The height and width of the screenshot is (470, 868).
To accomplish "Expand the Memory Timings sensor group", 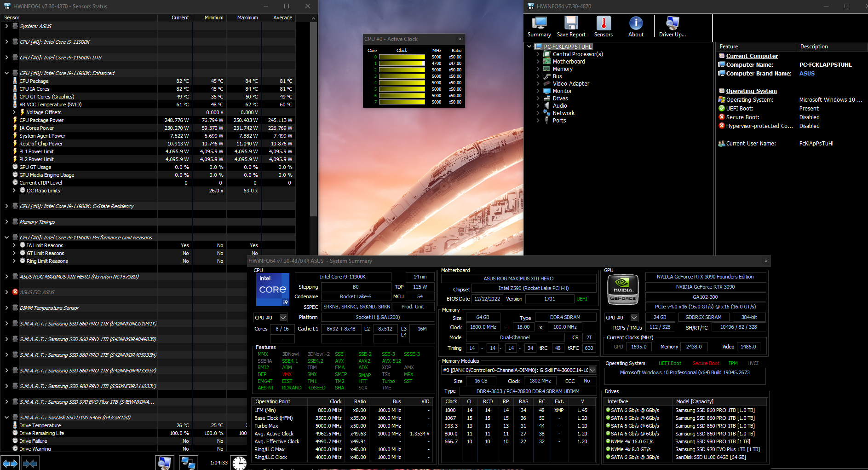I will (x=6, y=221).
